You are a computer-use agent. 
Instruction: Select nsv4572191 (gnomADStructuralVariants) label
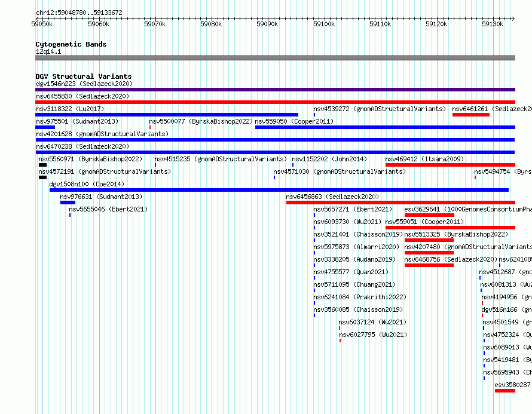coord(105,171)
